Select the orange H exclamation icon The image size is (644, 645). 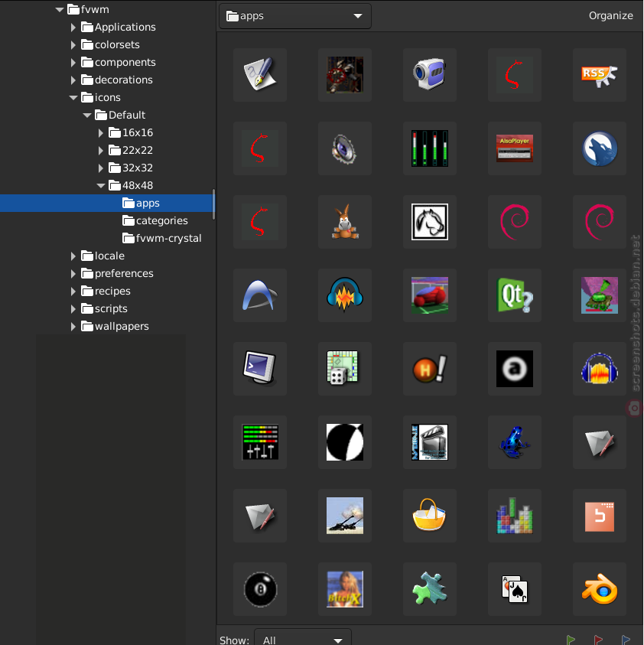pos(430,369)
